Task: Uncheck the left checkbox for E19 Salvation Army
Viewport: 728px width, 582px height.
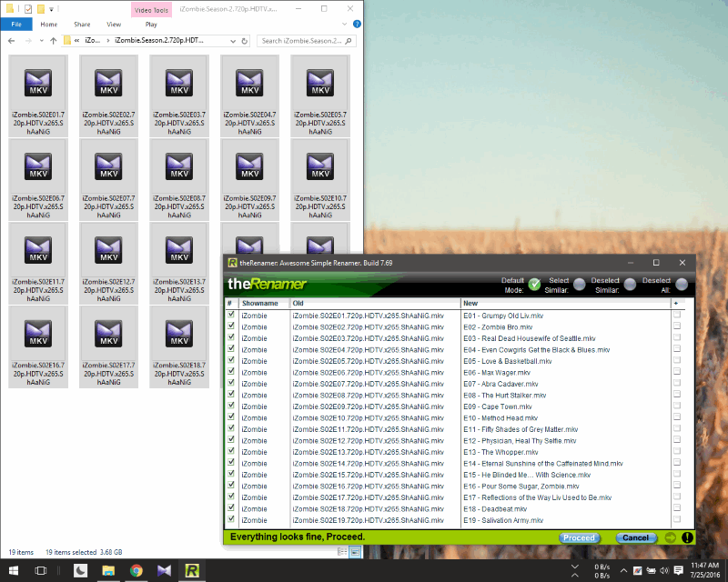Action: (x=231, y=519)
